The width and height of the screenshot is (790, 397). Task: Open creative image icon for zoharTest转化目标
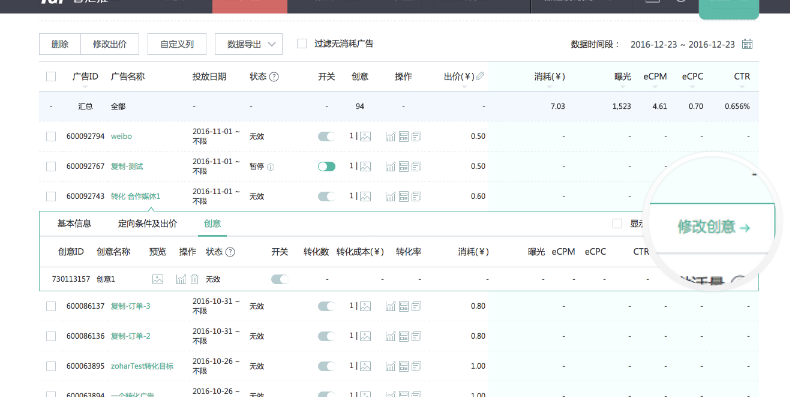coord(365,366)
